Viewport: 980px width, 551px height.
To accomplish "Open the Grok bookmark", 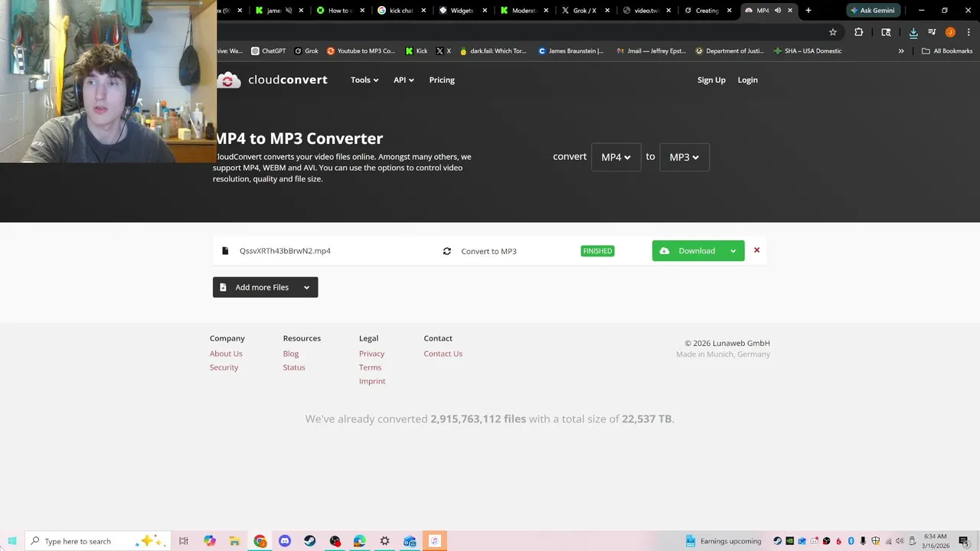I will point(306,51).
